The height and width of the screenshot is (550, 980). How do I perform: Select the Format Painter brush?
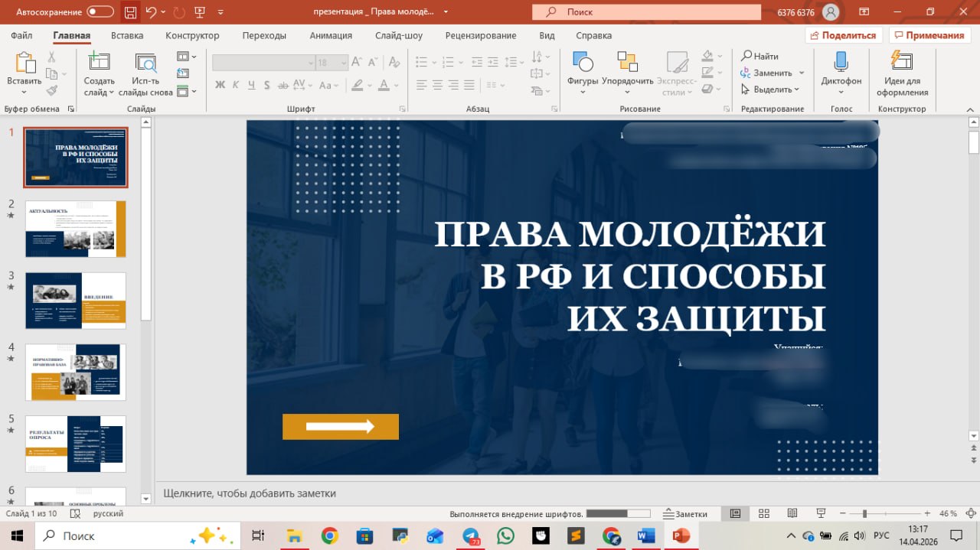pyautogui.click(x=51, y=90)
